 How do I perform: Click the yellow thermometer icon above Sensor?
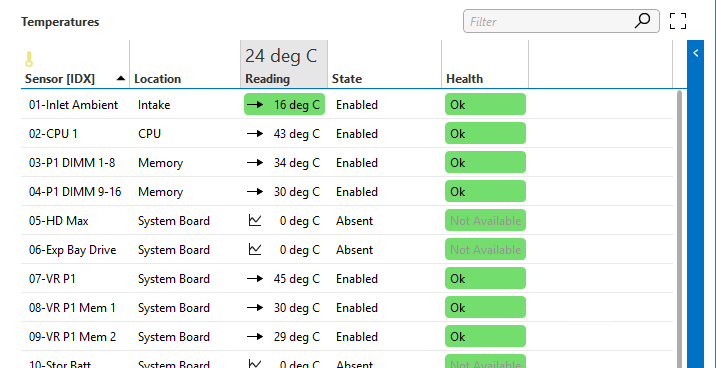click(x=29, y=59)
